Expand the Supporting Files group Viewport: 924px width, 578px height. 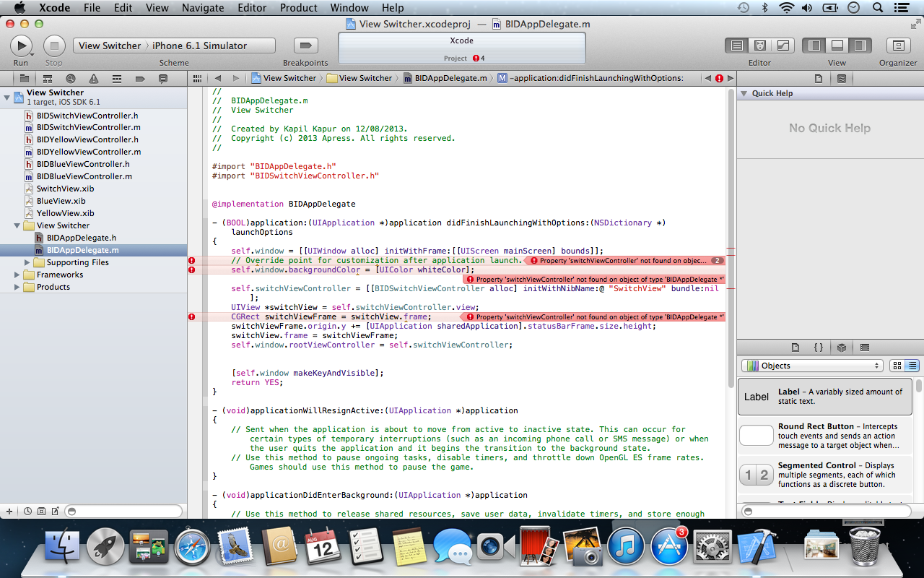[28, 262]
